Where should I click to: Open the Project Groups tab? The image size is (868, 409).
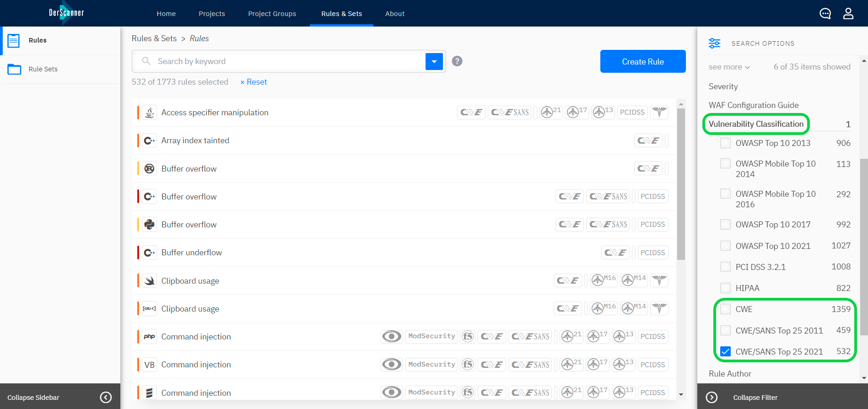tap(272, 14)
